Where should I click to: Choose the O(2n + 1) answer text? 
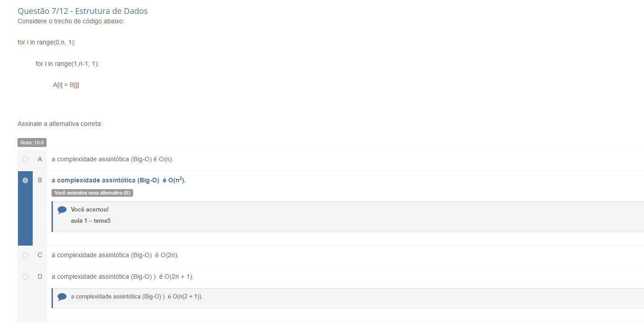coord(122,276)
